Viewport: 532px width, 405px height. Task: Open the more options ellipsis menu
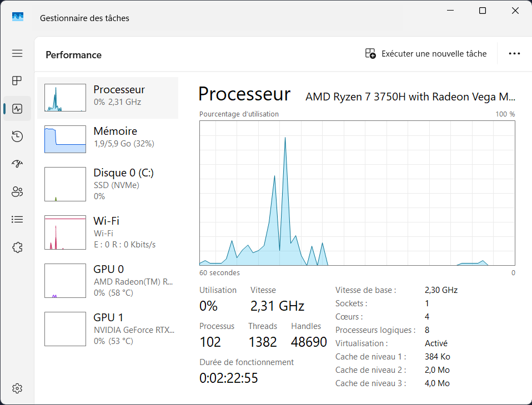514,53
